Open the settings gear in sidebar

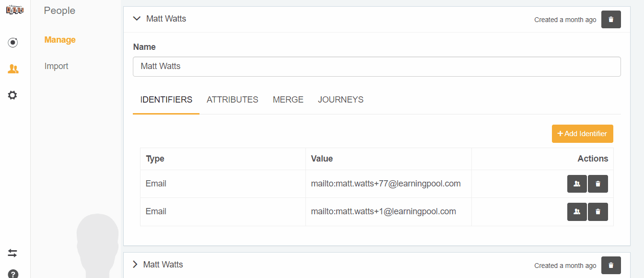[x=13, y=95]
